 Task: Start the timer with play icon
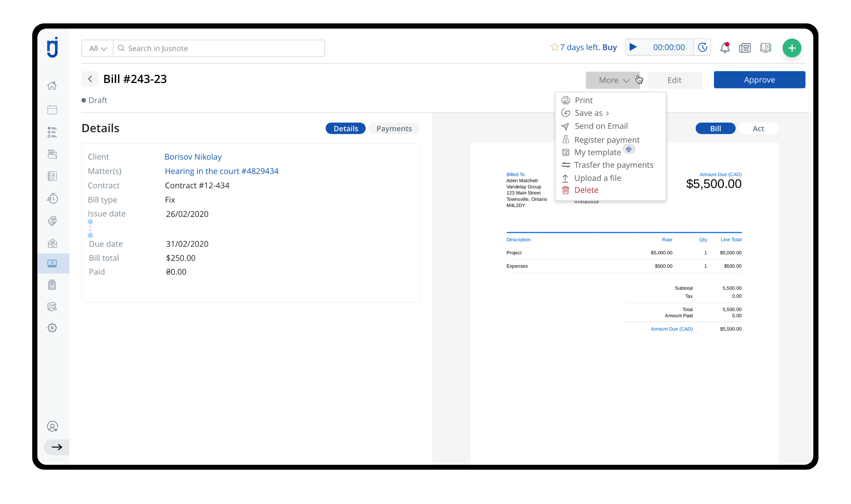[633, 47]
